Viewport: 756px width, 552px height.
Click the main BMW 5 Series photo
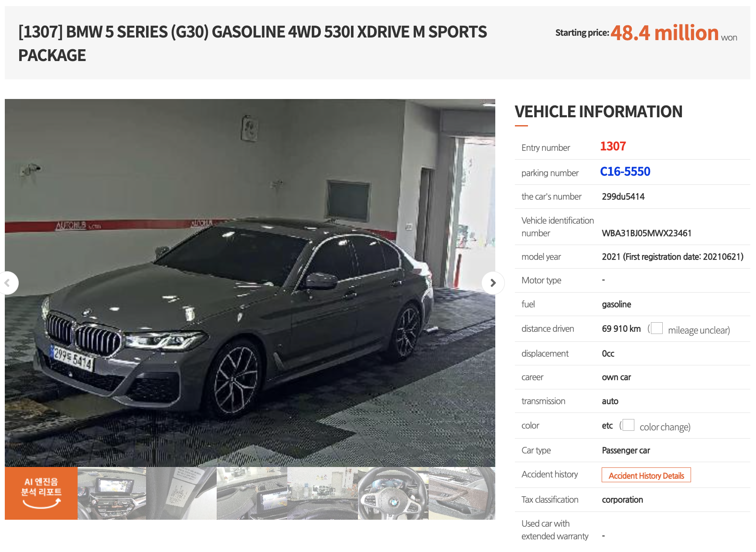pyautogui.click(x=250, y=283)
